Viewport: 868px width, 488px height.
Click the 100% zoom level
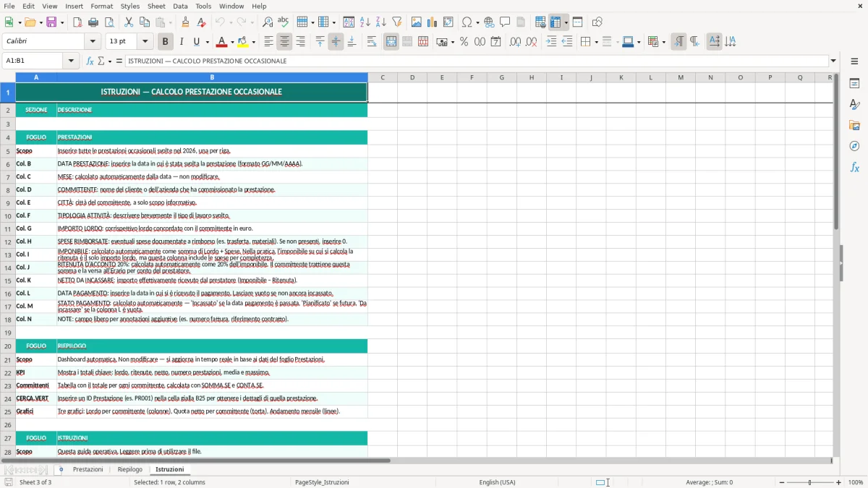(x=856, y=482)
